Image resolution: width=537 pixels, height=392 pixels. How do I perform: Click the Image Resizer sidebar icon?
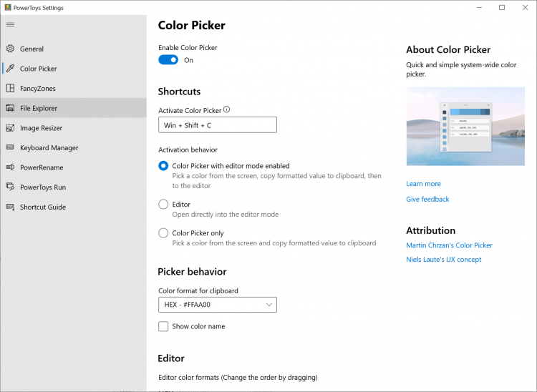[10, 128]
